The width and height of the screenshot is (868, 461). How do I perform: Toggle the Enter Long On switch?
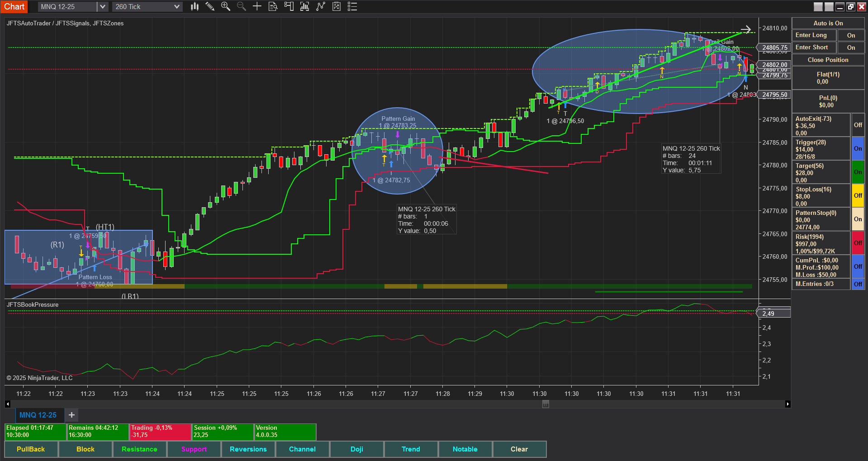pos(851,35)
